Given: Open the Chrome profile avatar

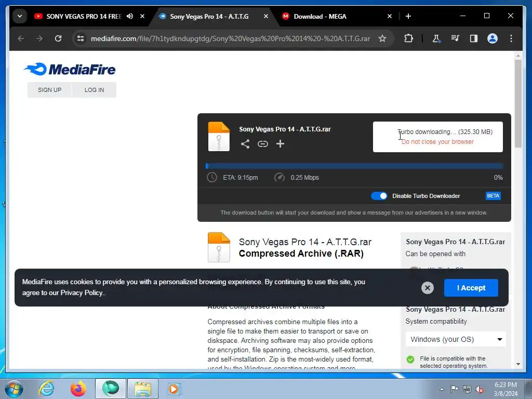Looking at the screenshot, I should tap(493, 38).
